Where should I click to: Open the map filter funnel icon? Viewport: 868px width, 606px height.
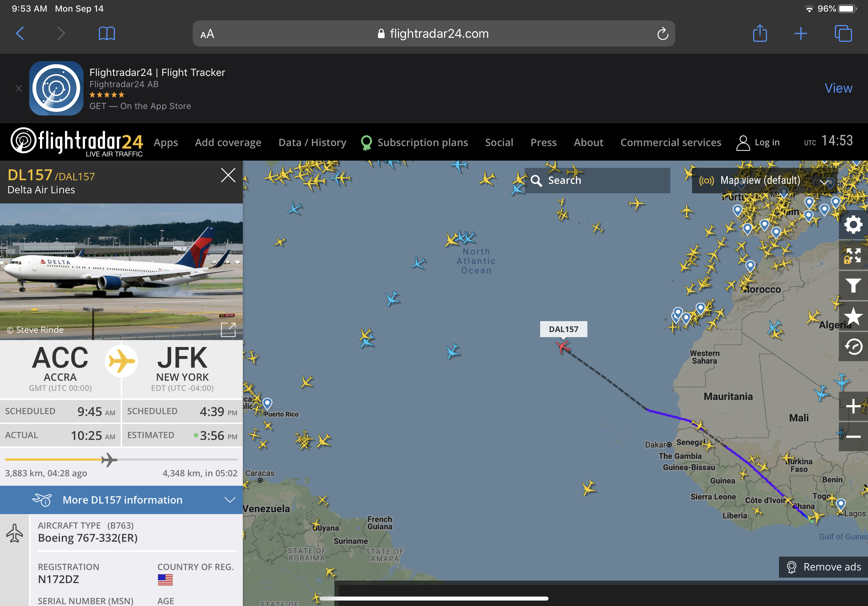(853, 286)
